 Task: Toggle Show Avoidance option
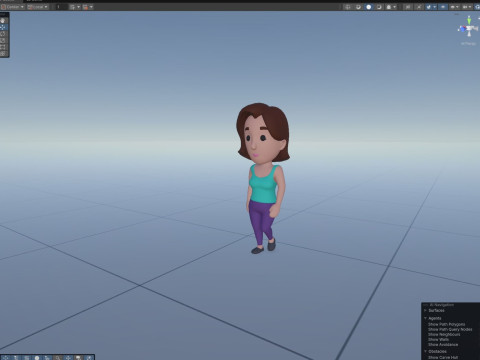(x=443, y=345)
